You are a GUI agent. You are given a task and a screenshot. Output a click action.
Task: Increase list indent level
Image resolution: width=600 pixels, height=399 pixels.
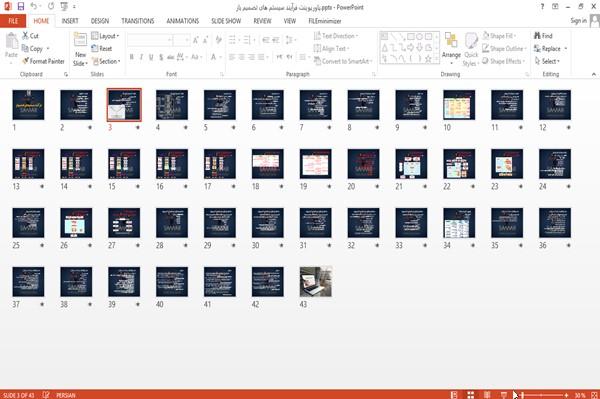click(276, 40)
